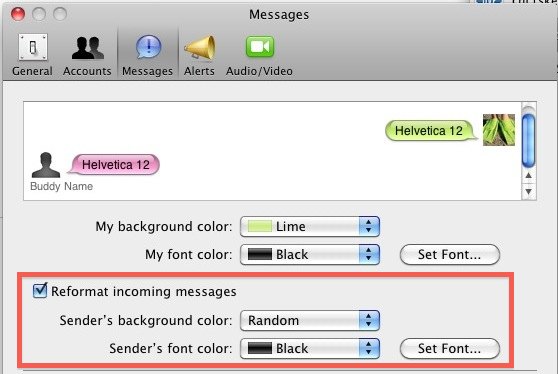Viewport: 558px width, 374px height.
Task: Open the Accounts preferences pane
Action: pyautogui.click(x=87, y=55)
